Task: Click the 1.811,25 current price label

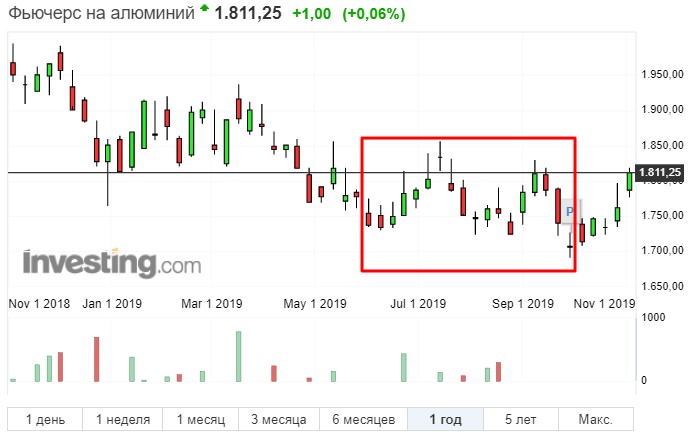Action: (659, 172)
